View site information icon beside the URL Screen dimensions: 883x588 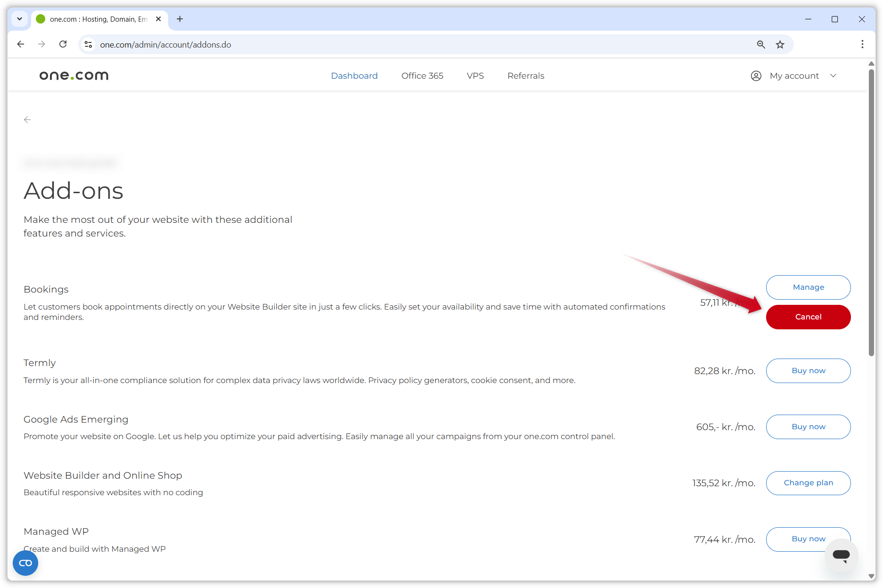tap(88, 44)
